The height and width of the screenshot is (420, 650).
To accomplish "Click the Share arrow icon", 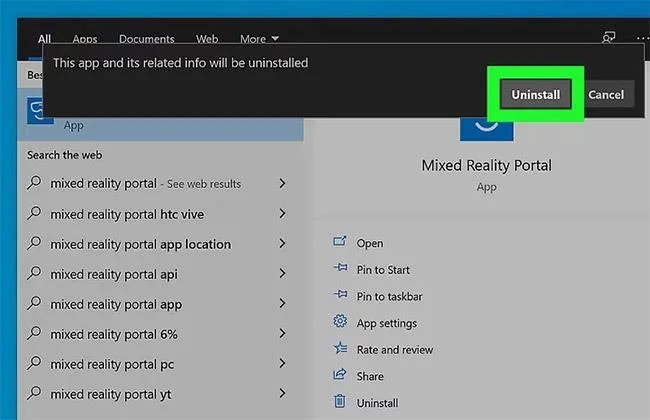I will tap(340, 374).
